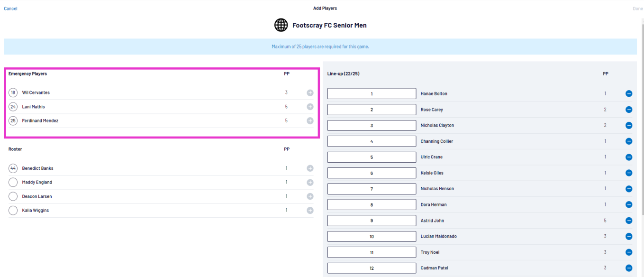Add Benedict Banks from the roster

[x=310, y=168]
